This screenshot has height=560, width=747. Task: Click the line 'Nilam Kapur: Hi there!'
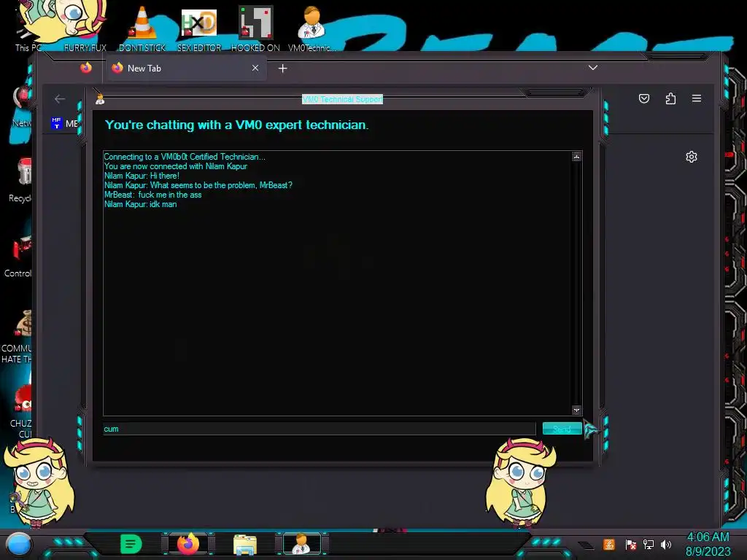[142, 176]
